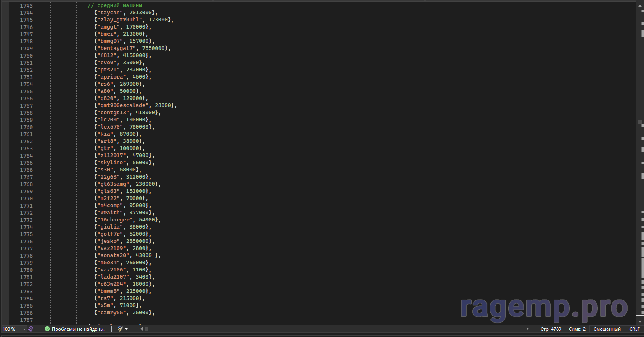Viewport: 644px width, 337px height.
Task: Click the Стр: 4789 line indicator
Action: [551, 329]
